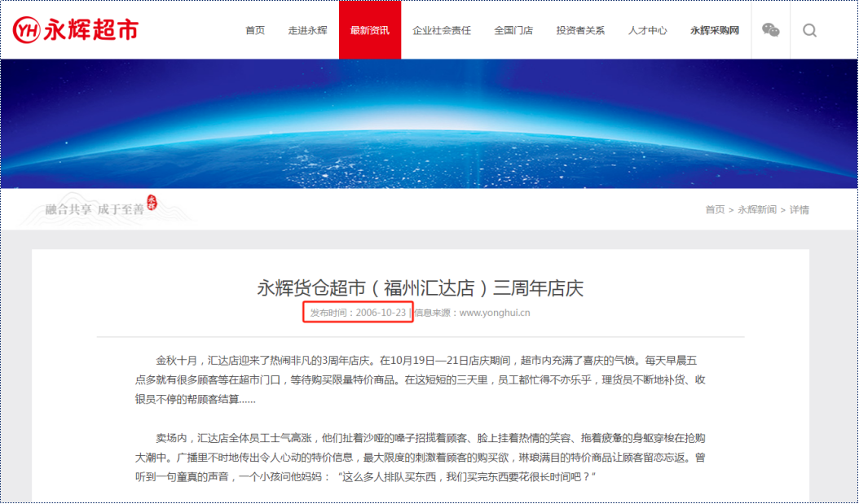Open 投资者关系 navigation item

pyautogui.click(x=581, y=30)
